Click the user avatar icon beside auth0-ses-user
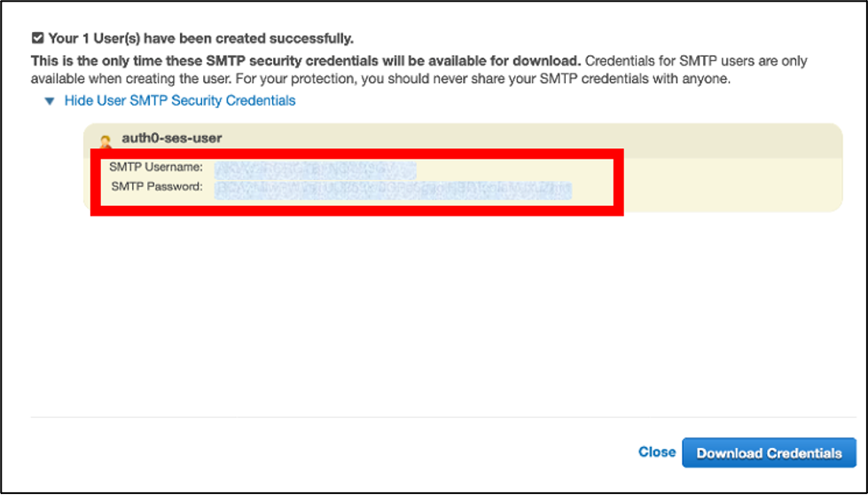The height and width of the screenshot is (495, 868). tap(106, 142)
